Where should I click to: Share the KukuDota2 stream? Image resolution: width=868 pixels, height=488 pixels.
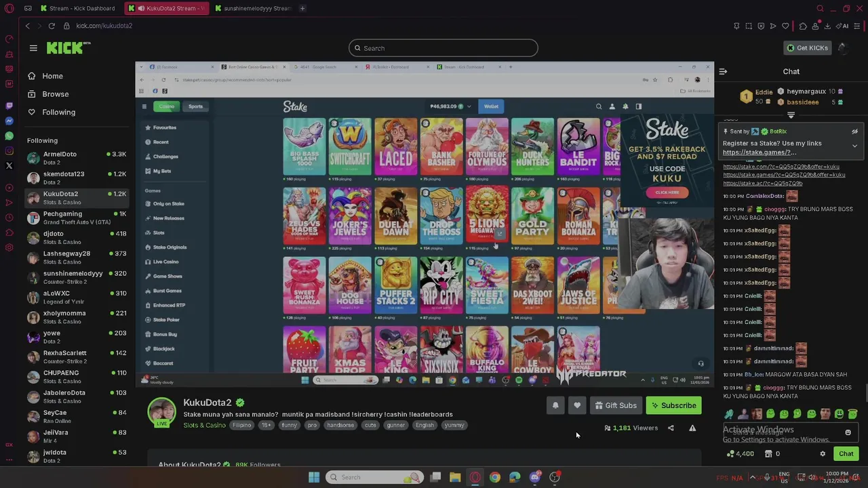671,428
